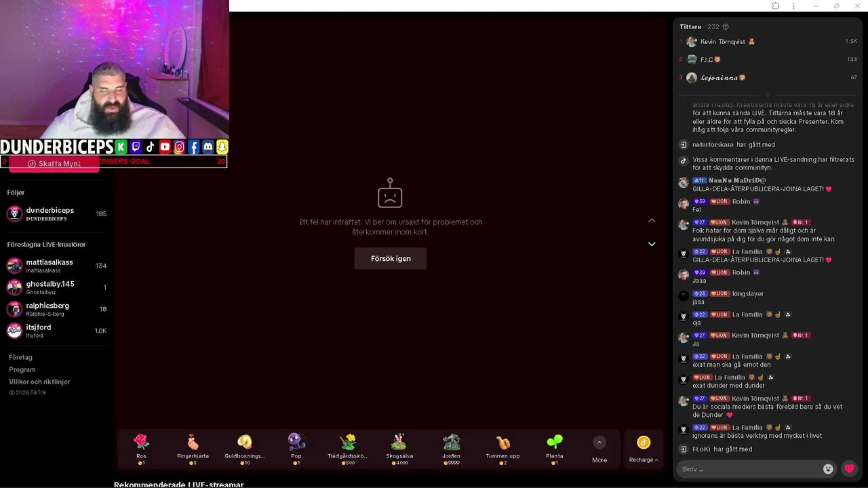Image resolution: width=868 pixels, height=488 pixels.
Task: Click 'naturforskare har gått med' join notice
Action: click(x=733, y=144)
